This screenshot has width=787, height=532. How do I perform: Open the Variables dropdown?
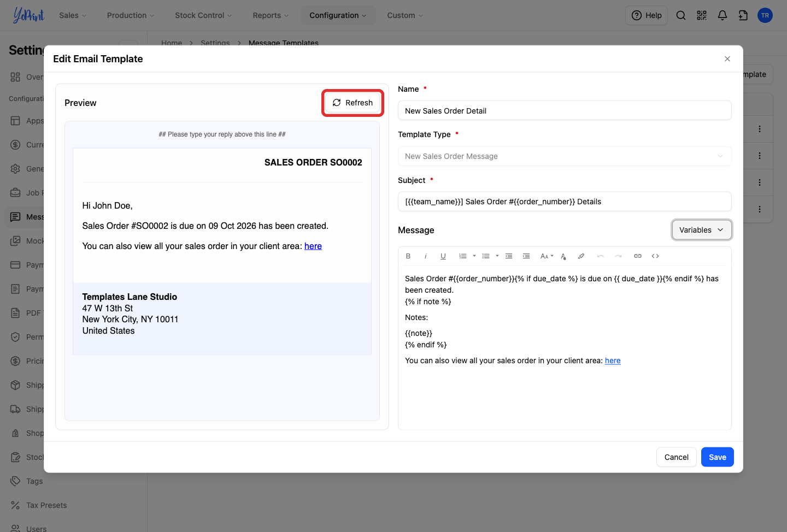click(702, 230)
